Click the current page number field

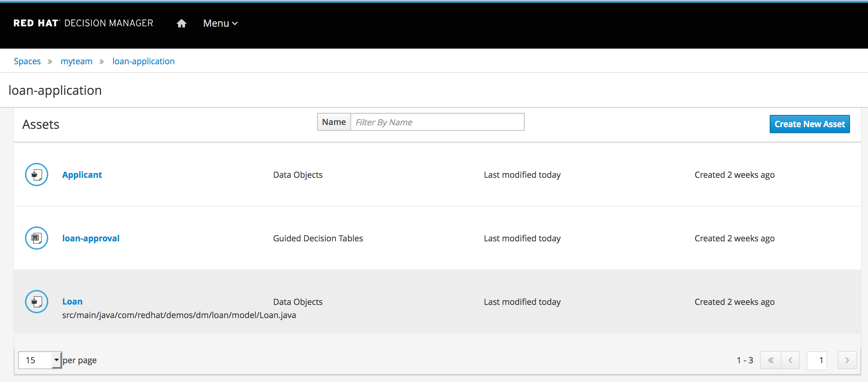point(817,360)
